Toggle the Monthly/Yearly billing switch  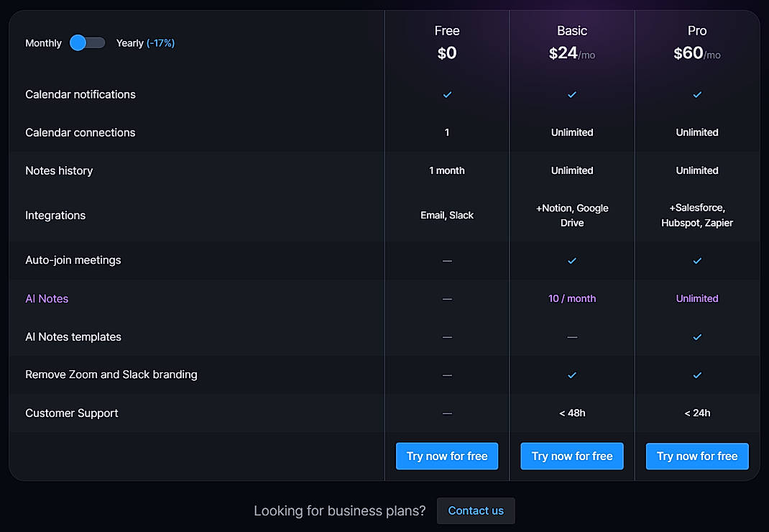[x=87, y=43]
